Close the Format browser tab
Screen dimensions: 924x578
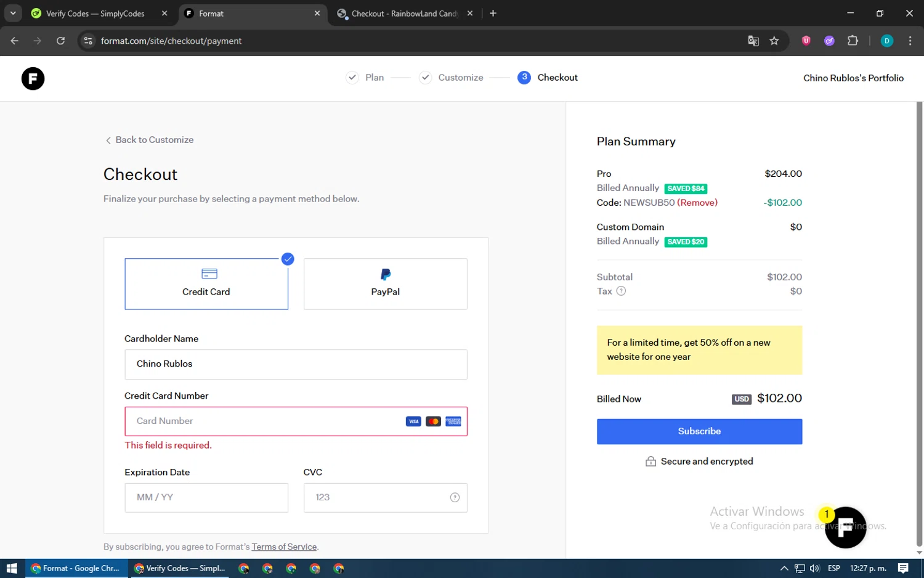[317, 14]
